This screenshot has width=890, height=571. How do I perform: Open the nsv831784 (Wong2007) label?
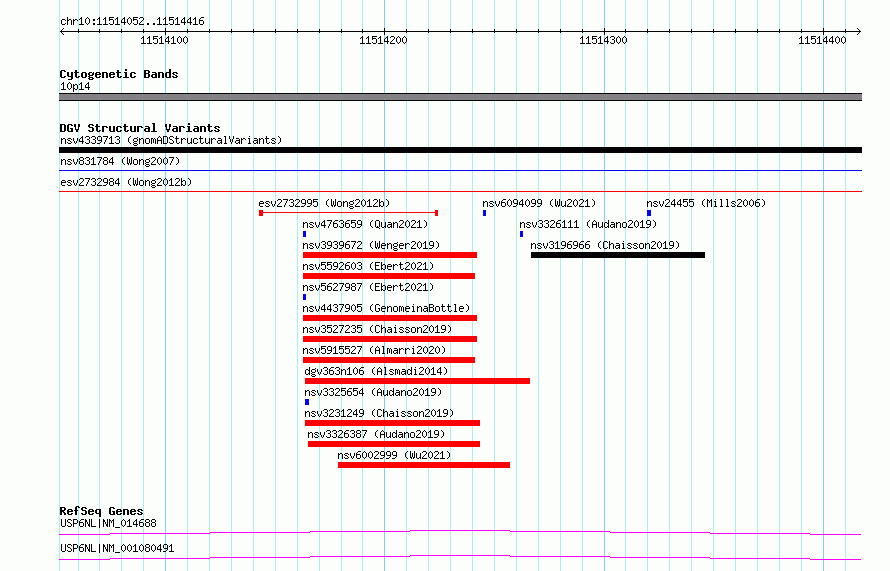coord(120,161)
